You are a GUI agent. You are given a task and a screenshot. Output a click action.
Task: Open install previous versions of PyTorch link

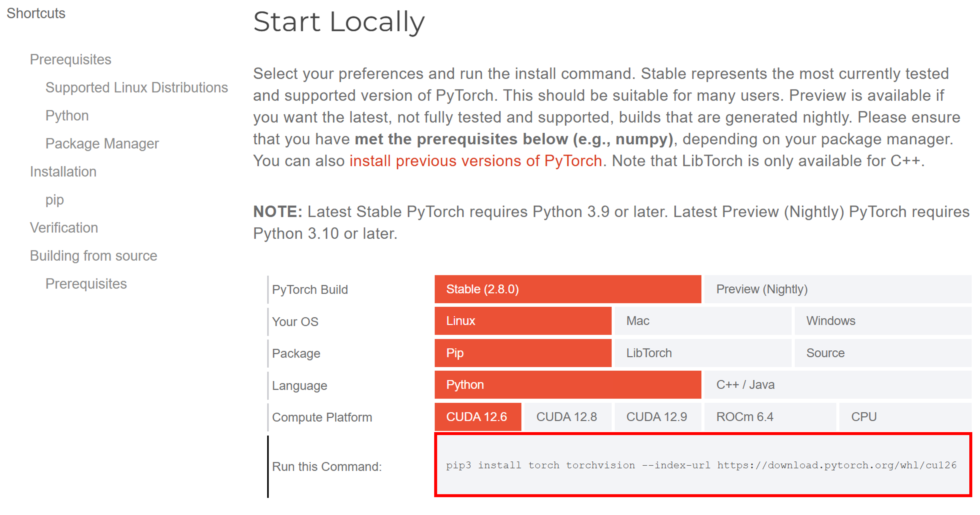tap(475, 161)
